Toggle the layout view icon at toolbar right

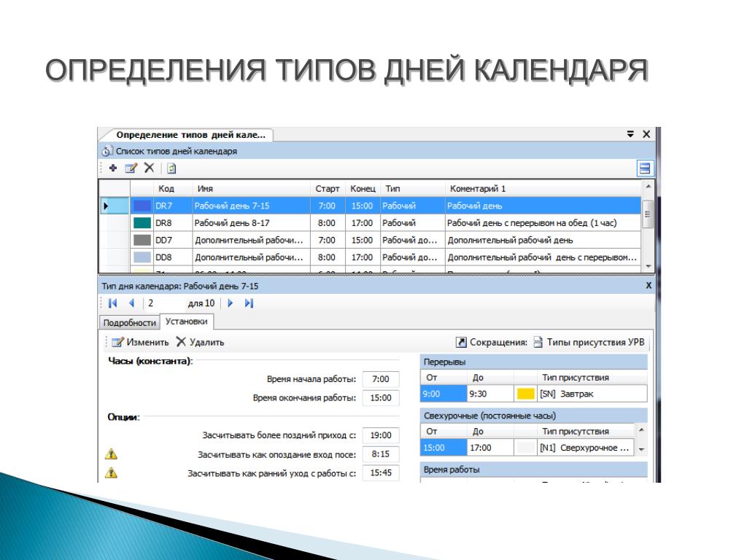pyautogui.click(x=645, y=168)
